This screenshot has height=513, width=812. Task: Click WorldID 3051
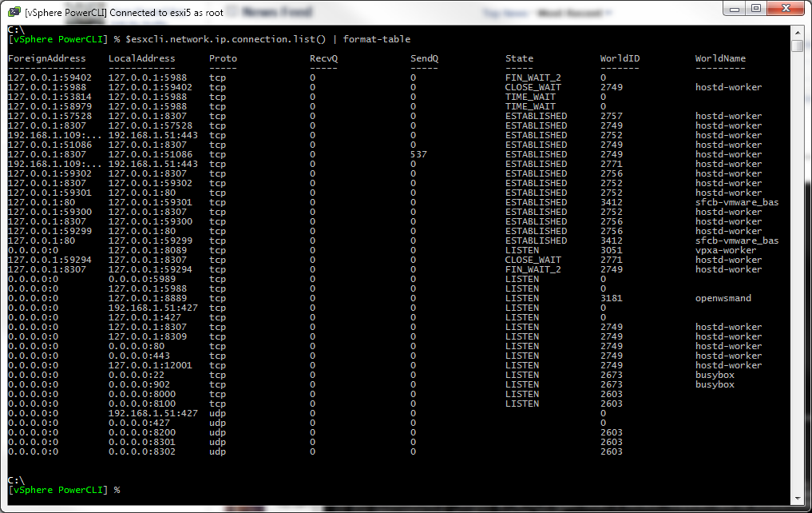pyautogui.click(x=612, y=250)
